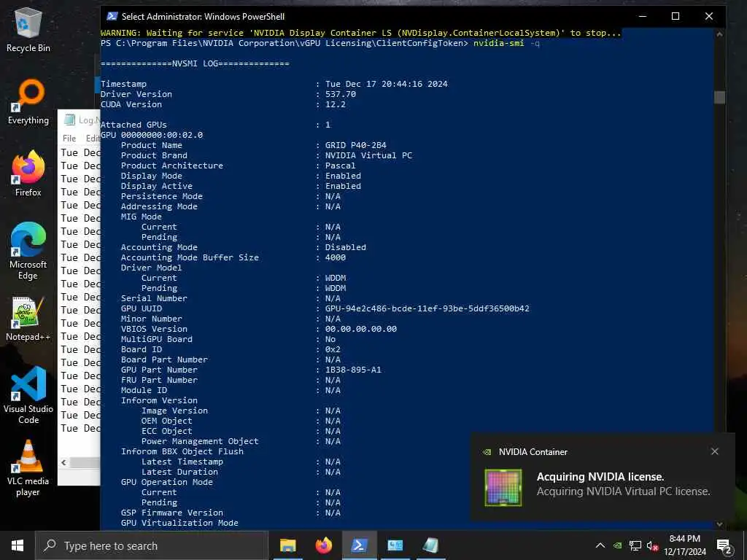This screenshot has width=747, height=560.
Task: Open the network status tray icon
Action: click(x=635, y=545)
